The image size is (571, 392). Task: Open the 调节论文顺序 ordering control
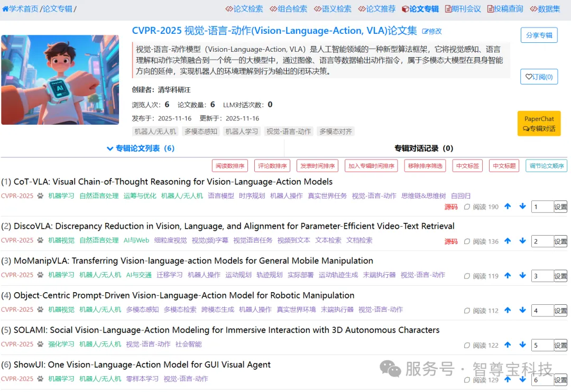[547, 165]
